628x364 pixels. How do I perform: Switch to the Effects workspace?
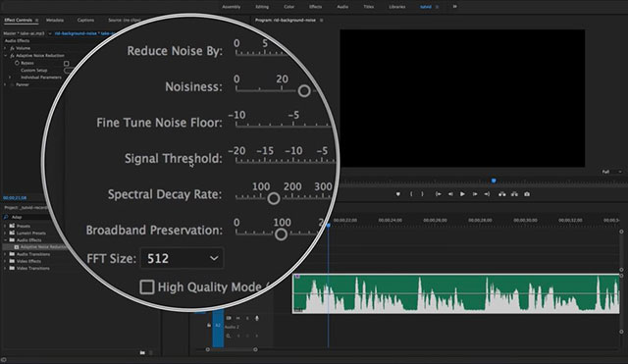pyautogui.click(x=316, y=7)
